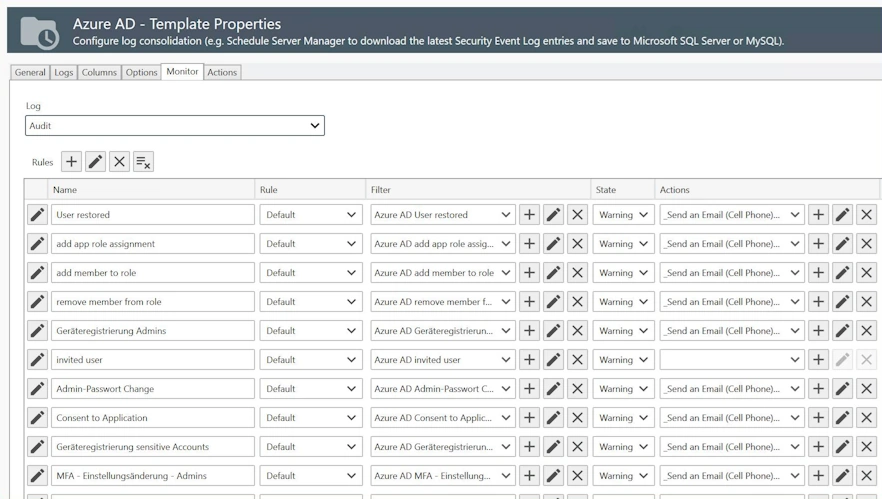Click the Name column header
Image resolution: width=882 pixels, height=499 pixels.
tap(151, 190)
